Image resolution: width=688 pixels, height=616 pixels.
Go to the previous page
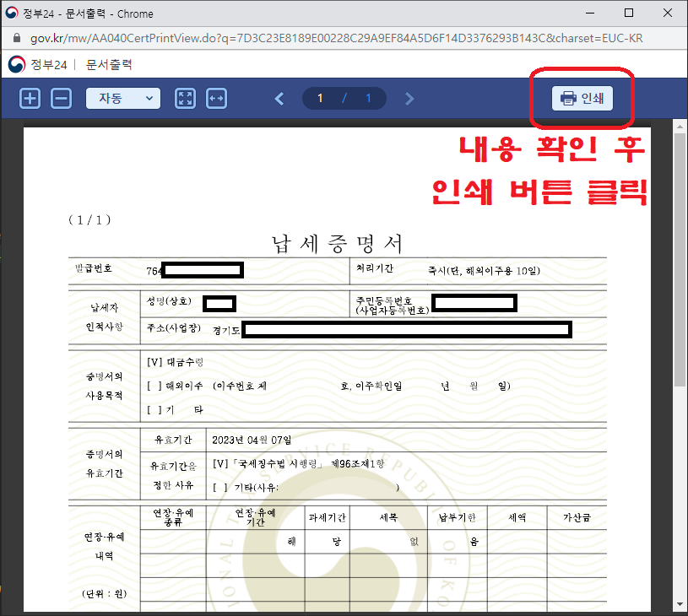pos(279,99)
